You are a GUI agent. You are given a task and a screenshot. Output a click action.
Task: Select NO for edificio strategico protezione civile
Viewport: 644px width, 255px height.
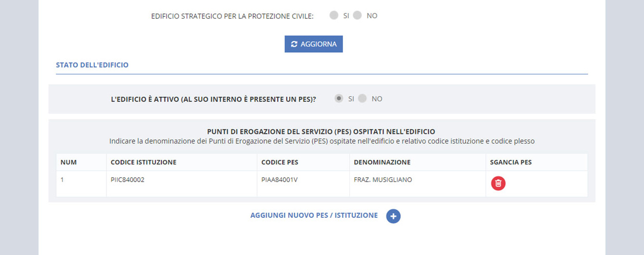[357, 16]
